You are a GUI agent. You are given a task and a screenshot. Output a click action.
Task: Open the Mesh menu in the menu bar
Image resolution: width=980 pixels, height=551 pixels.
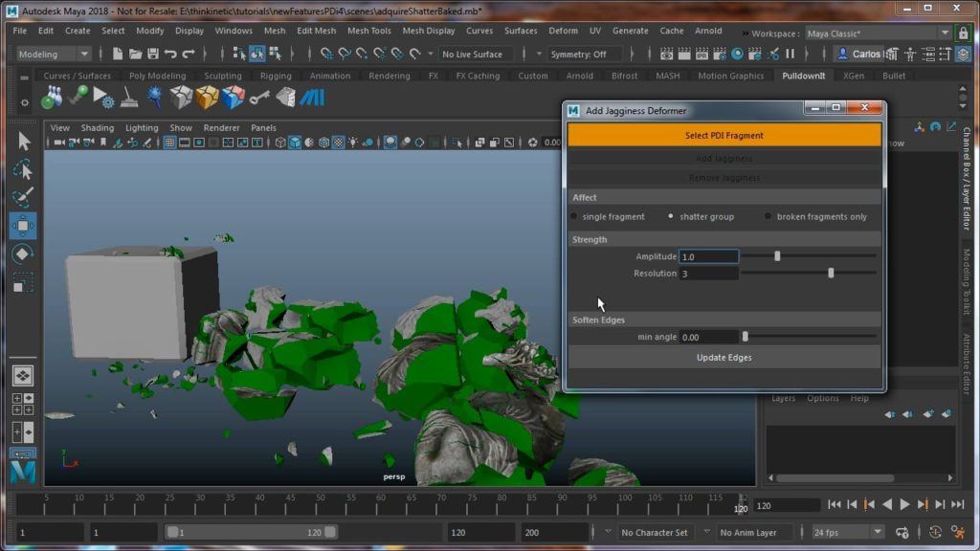(x=275, y=30)
